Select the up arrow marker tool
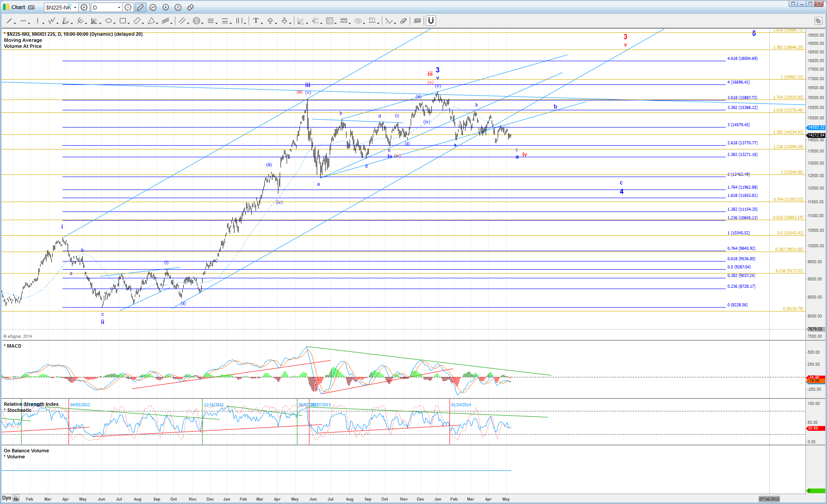This screenshot has height=504, width=827. tap(270, 21)
